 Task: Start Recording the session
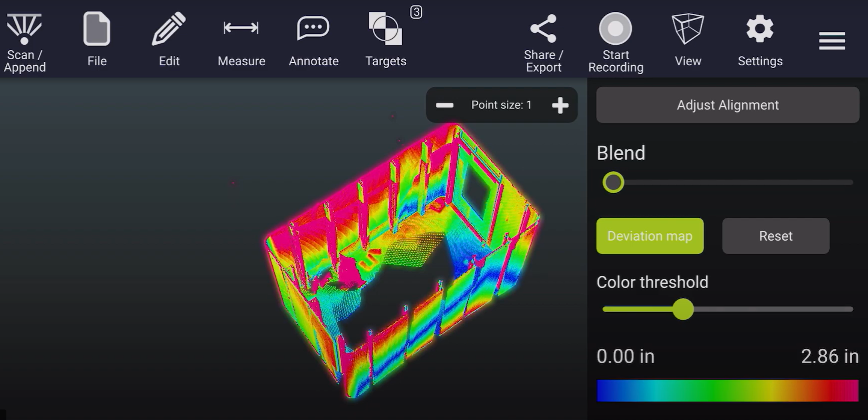(615, 41)
